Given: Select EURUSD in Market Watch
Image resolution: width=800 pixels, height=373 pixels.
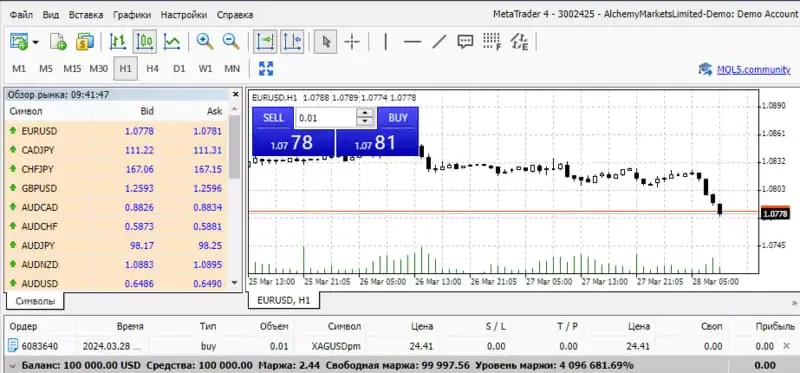Looking at the screenshot, I should (x=116, y=131).
